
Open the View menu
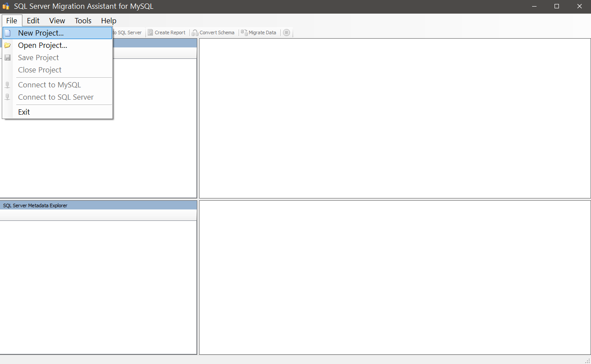(x=57, y=21)
